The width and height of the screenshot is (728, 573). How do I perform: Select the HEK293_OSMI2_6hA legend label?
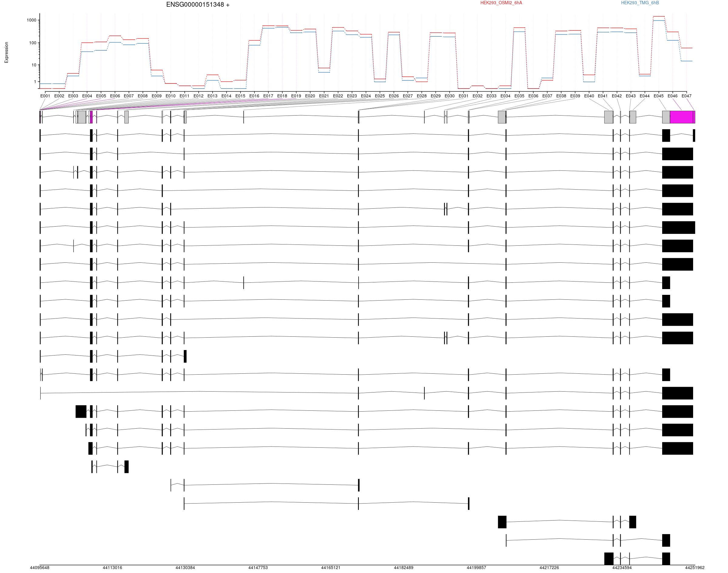tap(501, 3)
